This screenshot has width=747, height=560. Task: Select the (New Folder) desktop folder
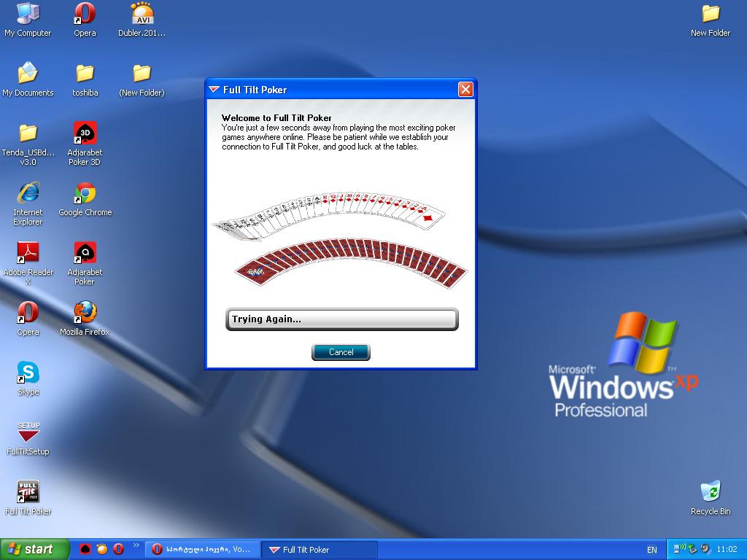tap(142, 79)
